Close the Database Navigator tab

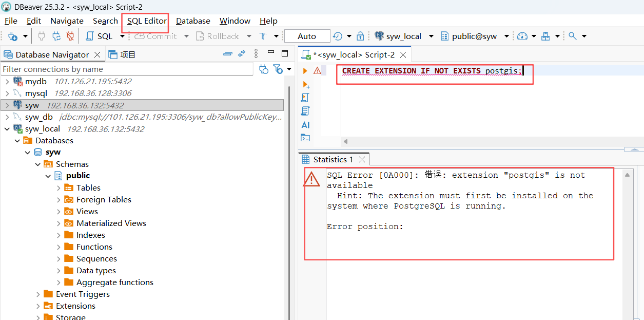pyautogui.click(x=97, y=54)
